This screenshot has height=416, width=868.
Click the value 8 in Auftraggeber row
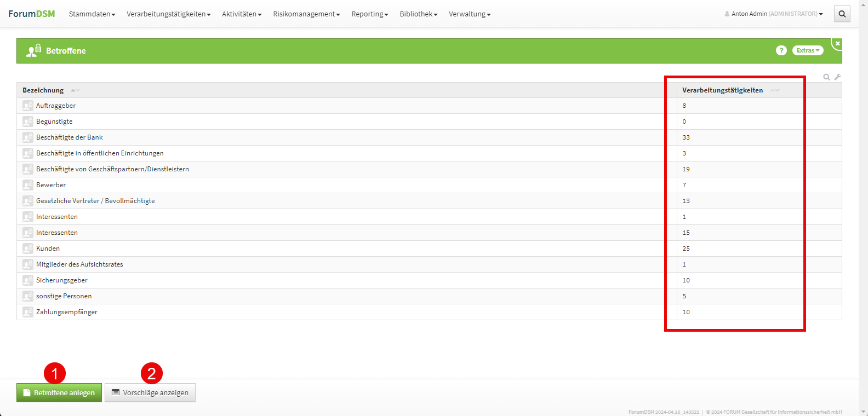(x=684, y=106)
